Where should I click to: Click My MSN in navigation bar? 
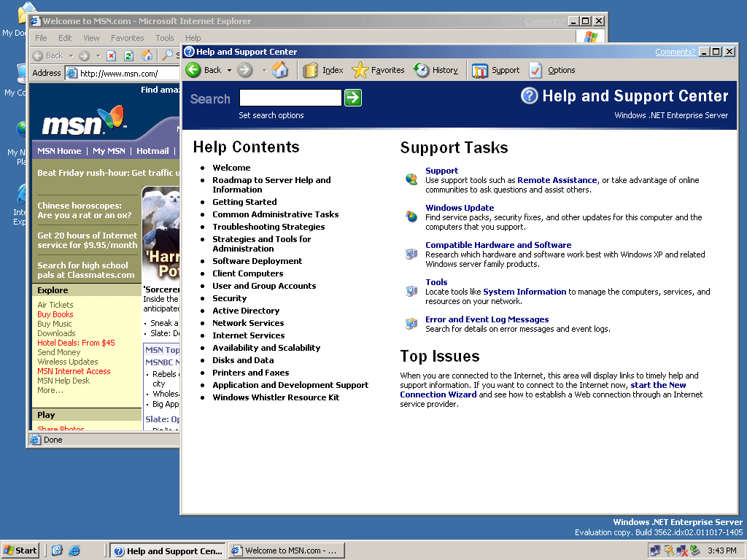click(x=109, y=151)
